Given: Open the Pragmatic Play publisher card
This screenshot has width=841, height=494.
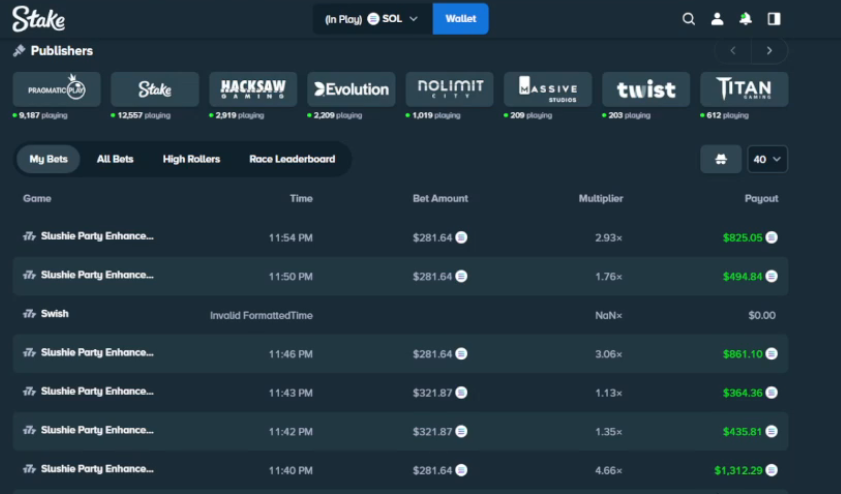Looking at the screenshot, I should 57,89.
